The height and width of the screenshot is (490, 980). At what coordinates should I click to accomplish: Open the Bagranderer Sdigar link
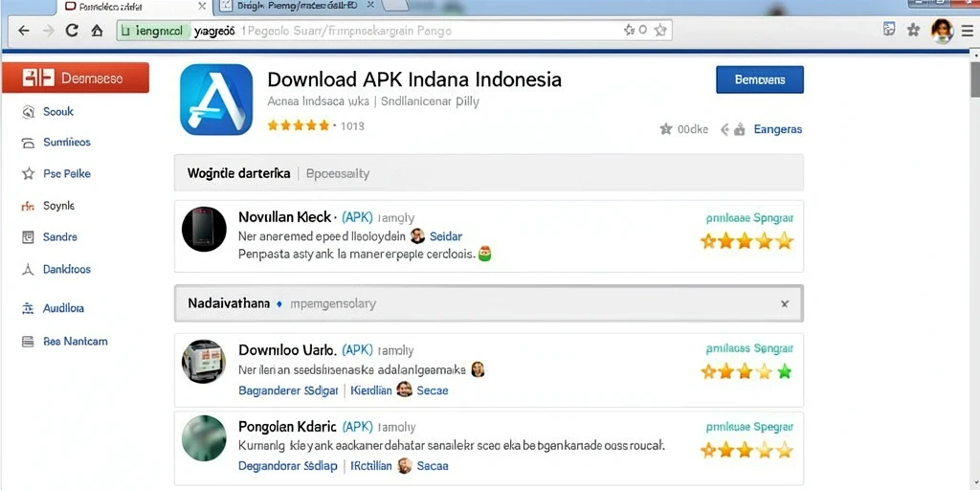288,390
